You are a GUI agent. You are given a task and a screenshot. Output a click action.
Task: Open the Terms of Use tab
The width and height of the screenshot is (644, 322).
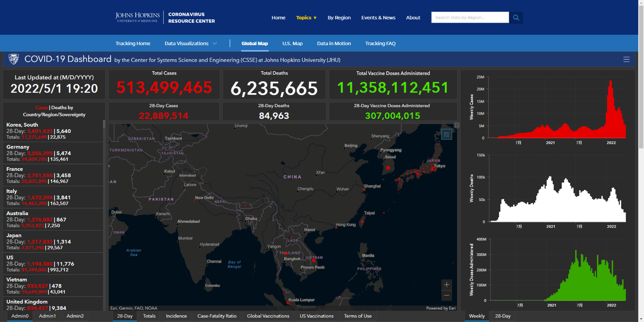[358, 316]
